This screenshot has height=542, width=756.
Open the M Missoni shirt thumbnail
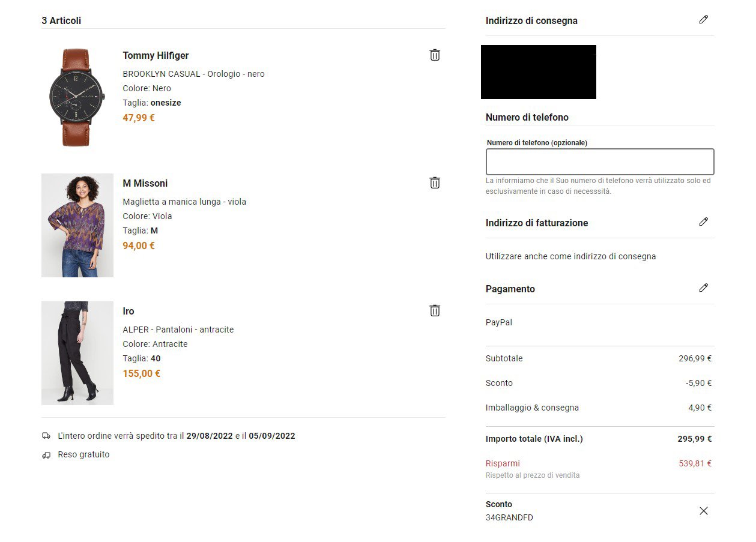tap(77, 225)
